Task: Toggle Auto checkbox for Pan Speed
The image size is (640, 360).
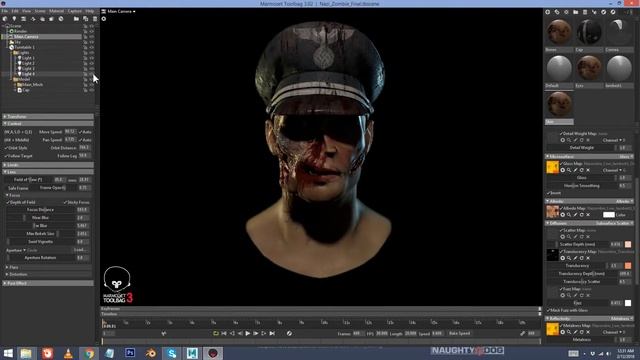Action: [85, 140]
